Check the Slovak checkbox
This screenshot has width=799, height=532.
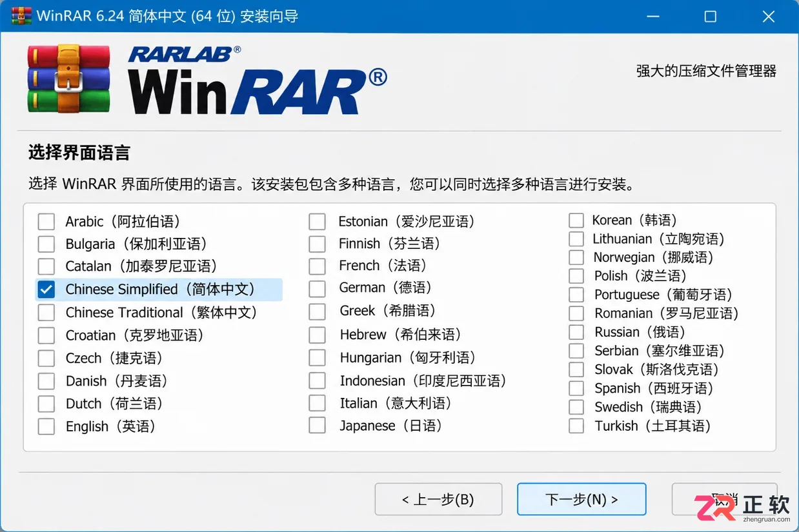(576, 370)
